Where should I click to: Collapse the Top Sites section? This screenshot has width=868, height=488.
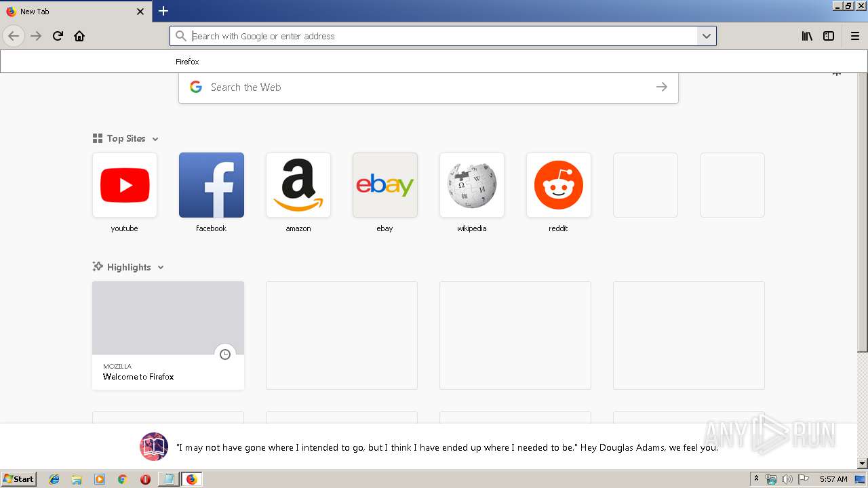[155, 139]
